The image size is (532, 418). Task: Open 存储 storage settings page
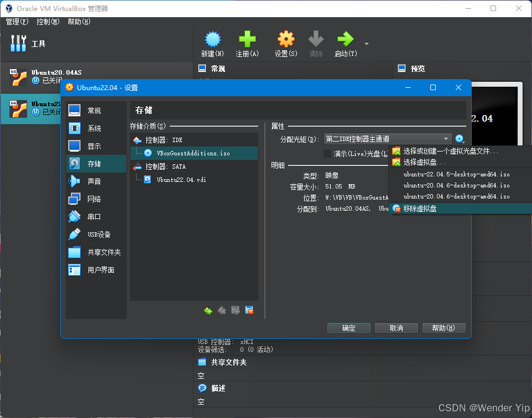click(96, 164)
